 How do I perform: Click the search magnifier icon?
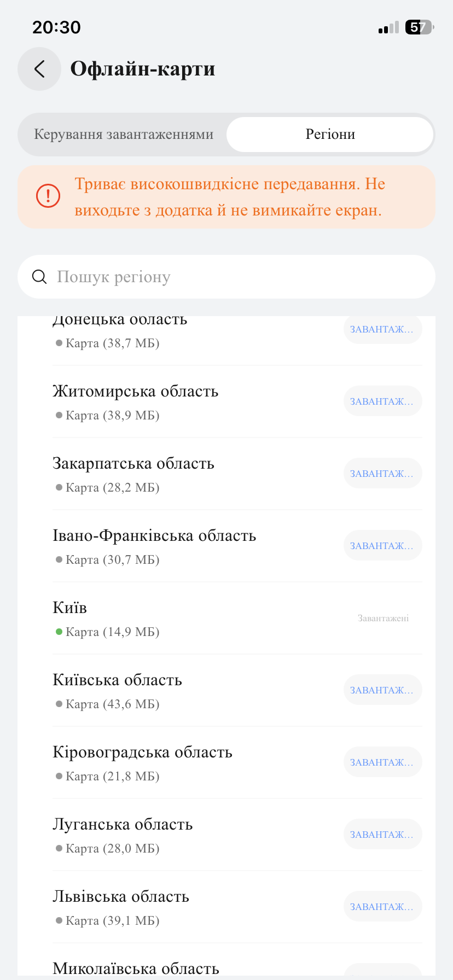(39, 277)
